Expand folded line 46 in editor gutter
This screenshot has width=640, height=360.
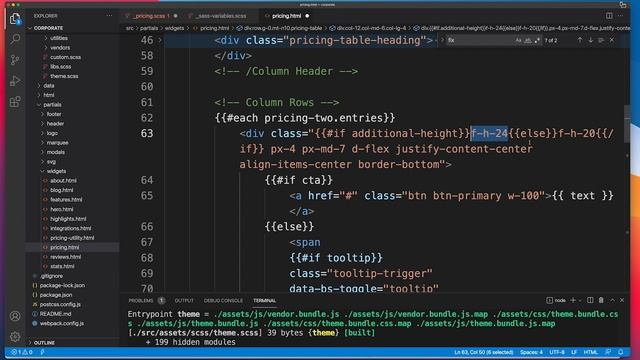pos(160,40)
